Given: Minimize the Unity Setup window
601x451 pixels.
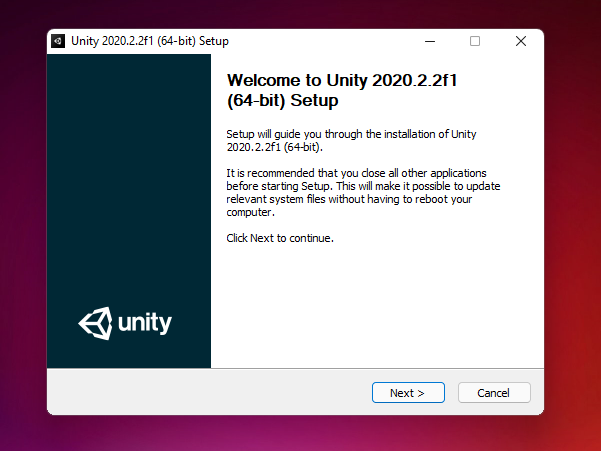Looking at the screenshot, I should coord(430,41).
